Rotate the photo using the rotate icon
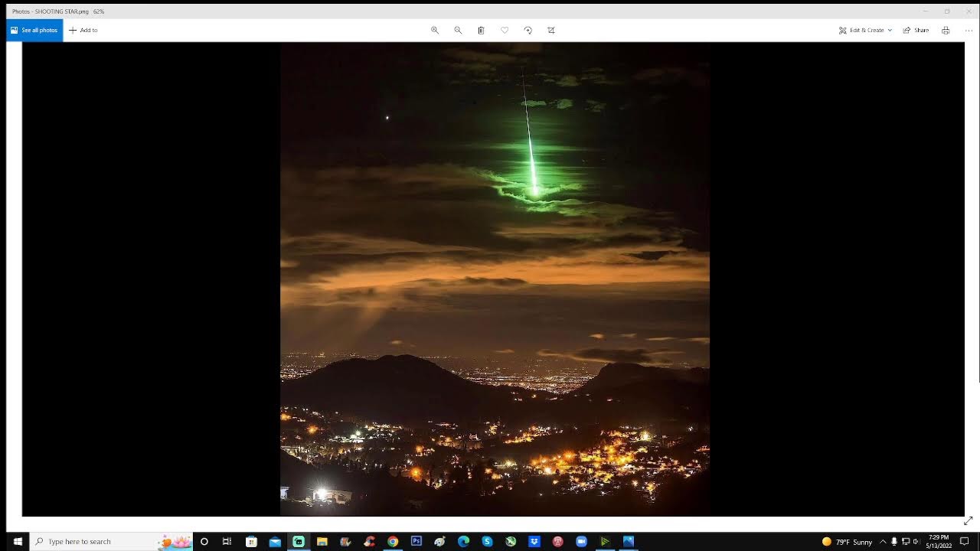 coord(528,31)
